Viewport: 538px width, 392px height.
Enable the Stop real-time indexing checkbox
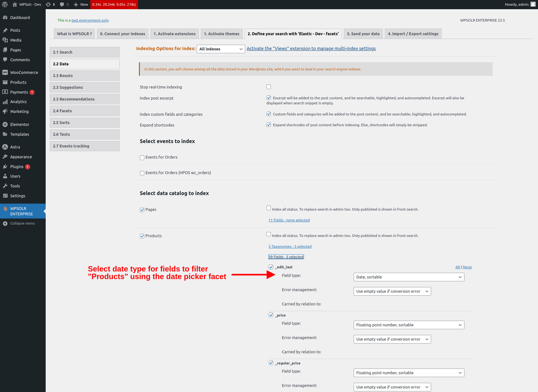[269, 87]
